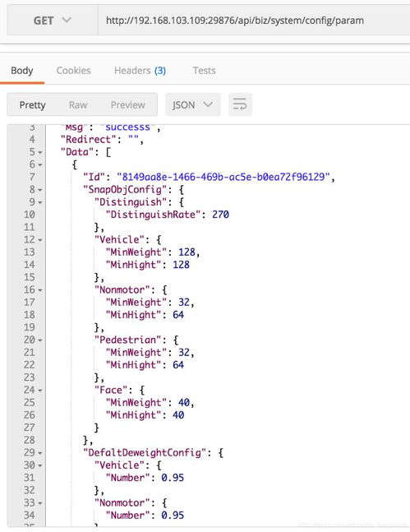Collapse "SnapObjConfig" fold arrow at line 8
This screenshot has width=410, height=532.
pos(40,190)
